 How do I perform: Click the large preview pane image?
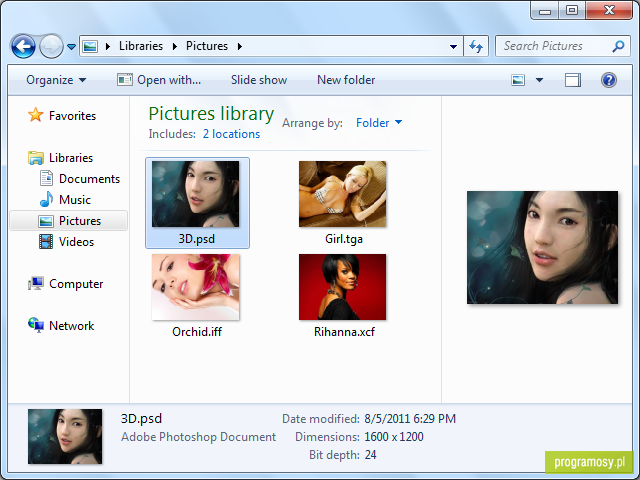pos(542,248)
